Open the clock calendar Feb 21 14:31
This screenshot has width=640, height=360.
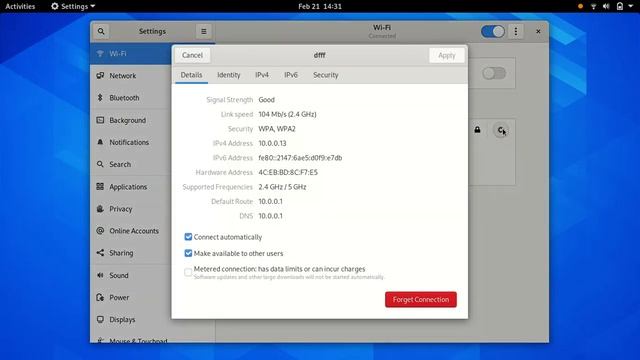pos(320,6)
